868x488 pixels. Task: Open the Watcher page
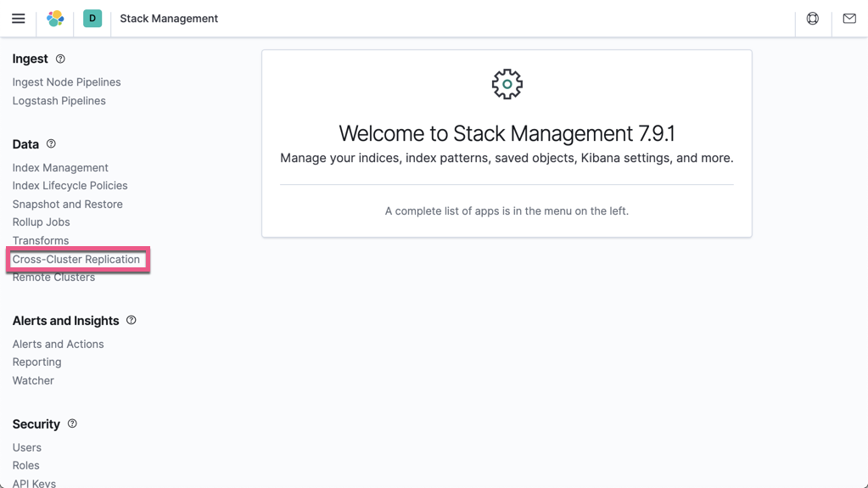[x=33, y=380]
